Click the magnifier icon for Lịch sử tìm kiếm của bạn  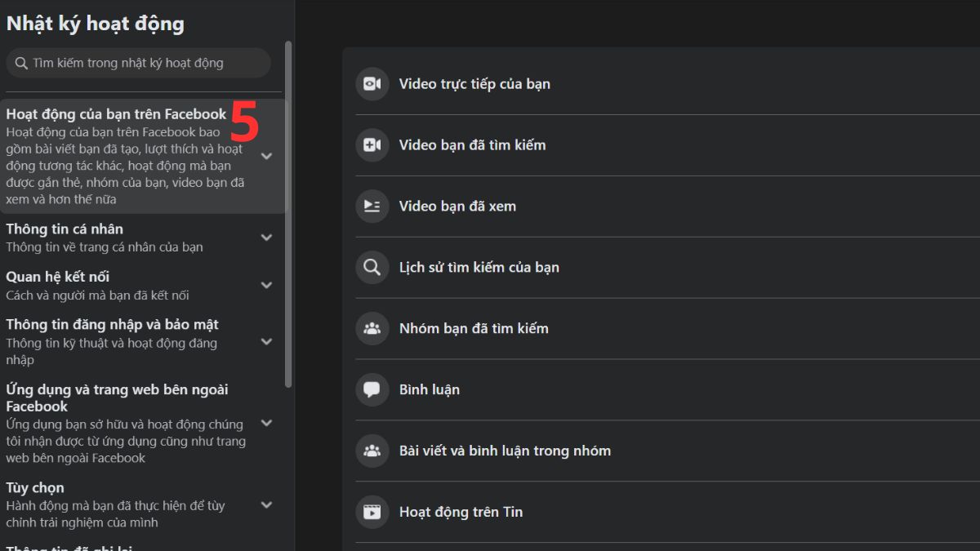tap(372, 267)
